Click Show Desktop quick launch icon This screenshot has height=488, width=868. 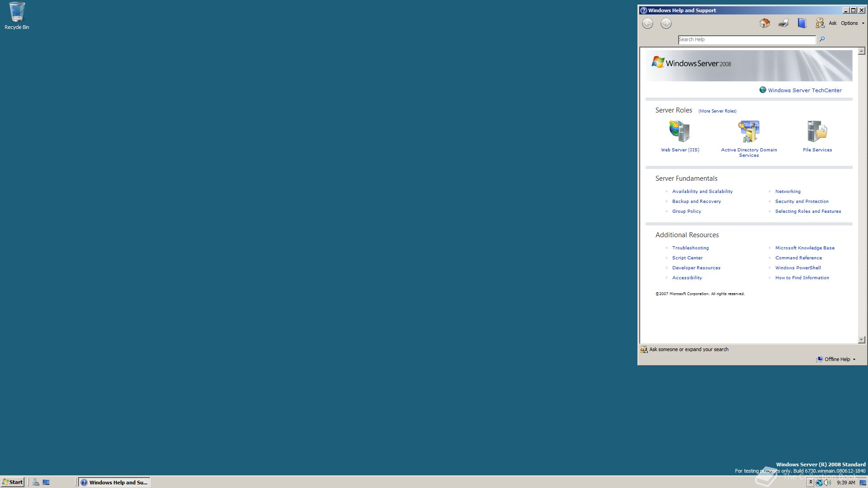[x=46, y=482]
